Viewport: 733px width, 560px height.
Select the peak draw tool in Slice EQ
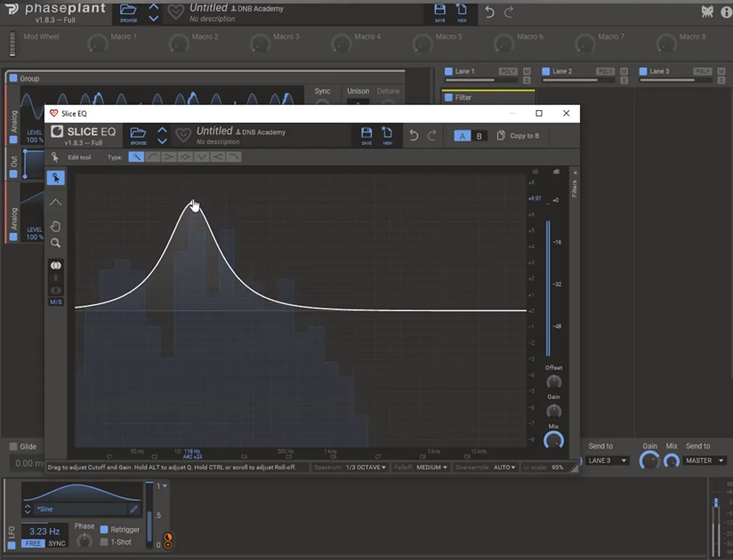(x=56, y=202)
